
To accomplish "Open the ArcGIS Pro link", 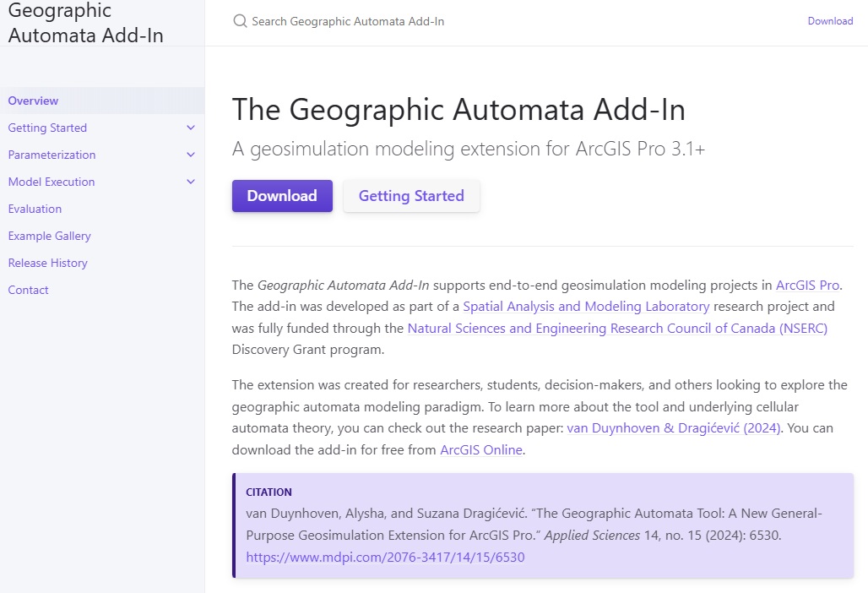I will click(x=807, y=285).
